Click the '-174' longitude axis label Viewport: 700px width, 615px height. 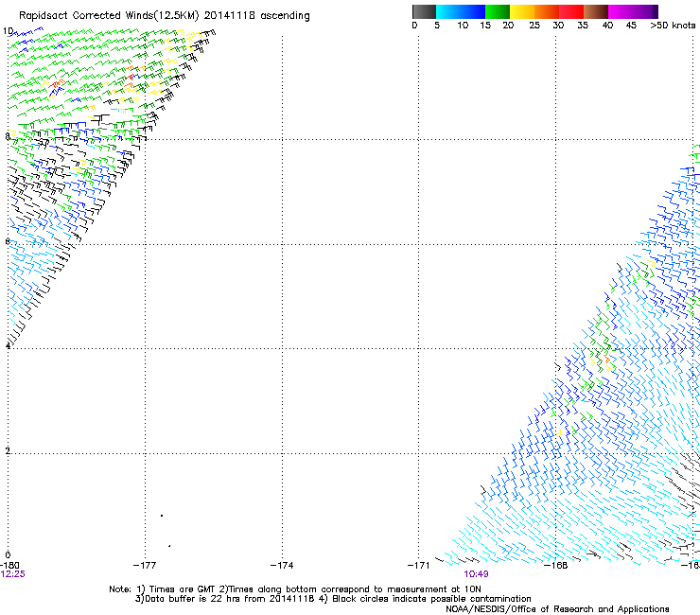tap(282, 566)
